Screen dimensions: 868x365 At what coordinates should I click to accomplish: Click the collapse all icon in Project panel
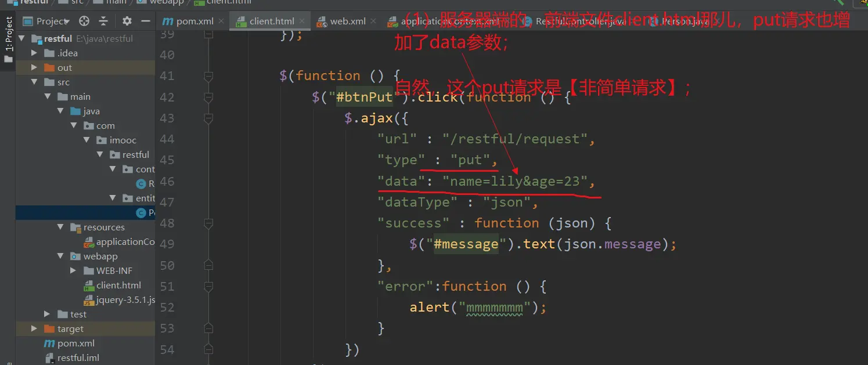click(103, 21)
